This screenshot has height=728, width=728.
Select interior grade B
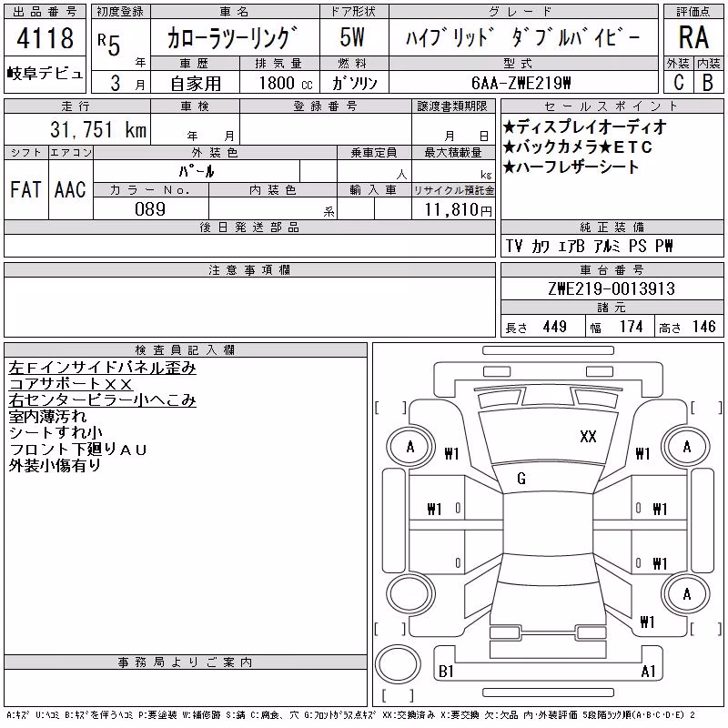(708, 83)
